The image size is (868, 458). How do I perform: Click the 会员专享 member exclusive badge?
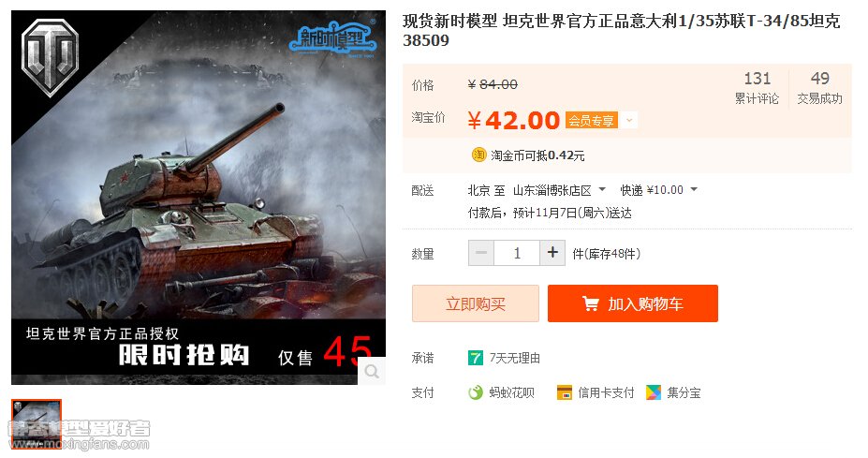[591, 120]
